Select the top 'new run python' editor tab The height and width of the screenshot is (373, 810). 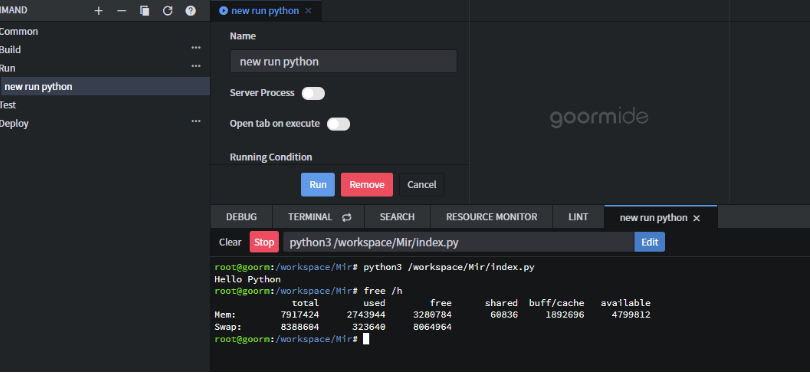click(265, 11)
